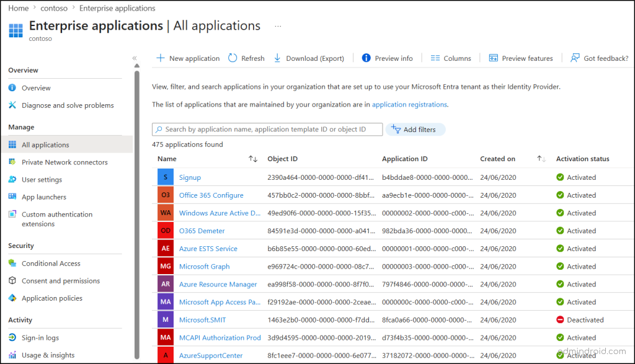Image resolution: width=635 pixels, height=364 pixels.
Task: Sort by Created on column arrows
Action: click(541, 159)
